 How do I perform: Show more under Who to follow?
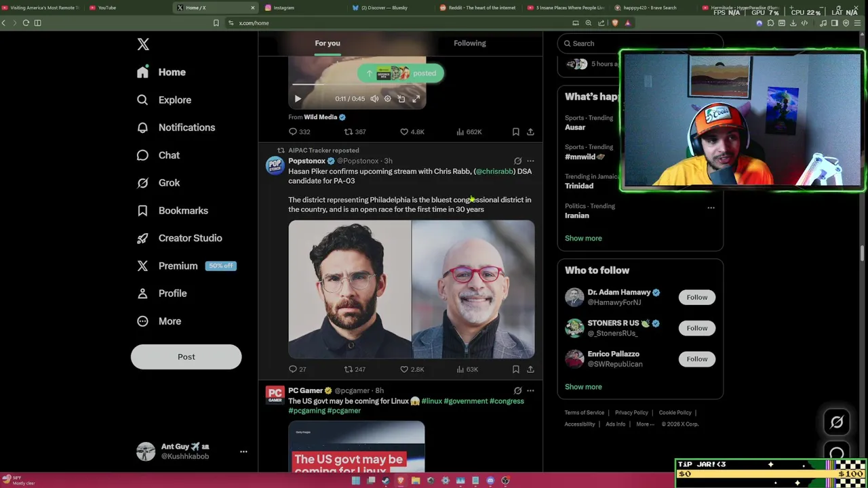[x=583, y=387]
